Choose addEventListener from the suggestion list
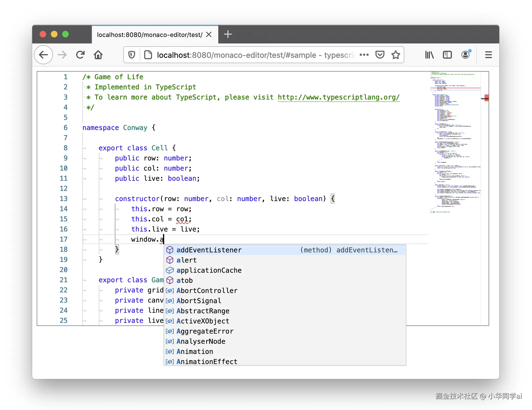The width and height of the screenshot is (532, 410). pyautogui.click(x=209, y=250)
